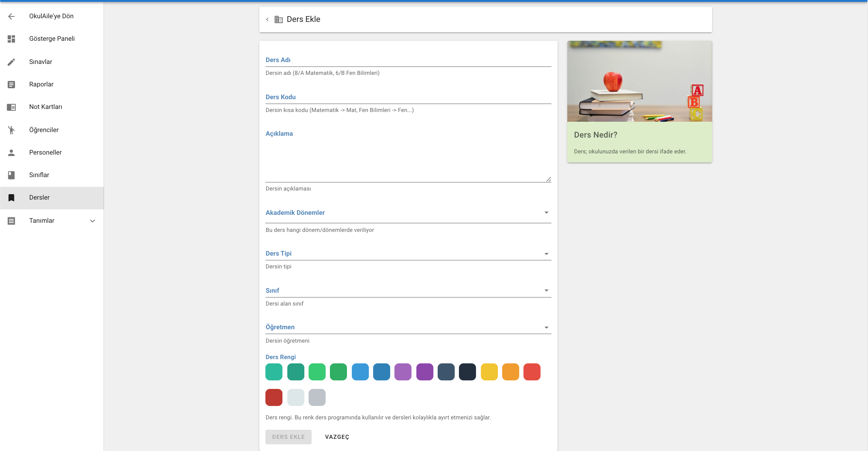The height and width of the screenshot is (451, 868).
Task: Open the Raporlar menu item
Action: point(52,84)
